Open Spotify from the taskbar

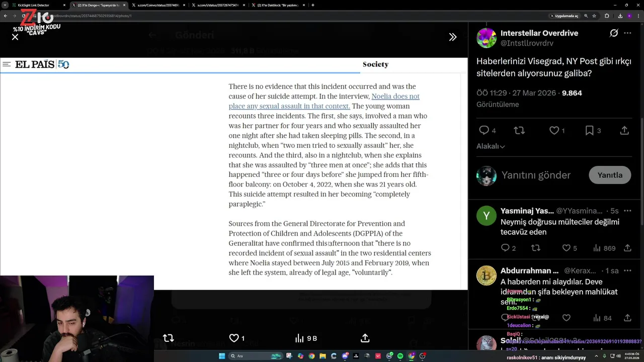click(400, 356)
